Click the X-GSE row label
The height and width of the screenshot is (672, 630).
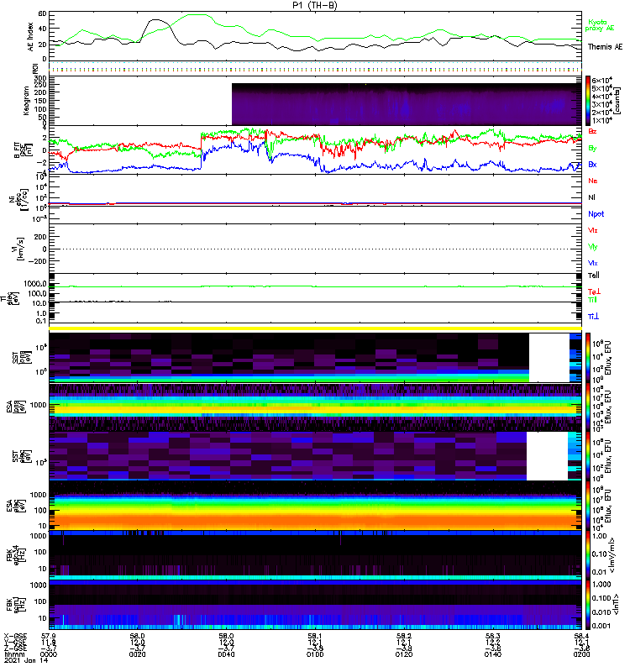[x=15, y=637]
